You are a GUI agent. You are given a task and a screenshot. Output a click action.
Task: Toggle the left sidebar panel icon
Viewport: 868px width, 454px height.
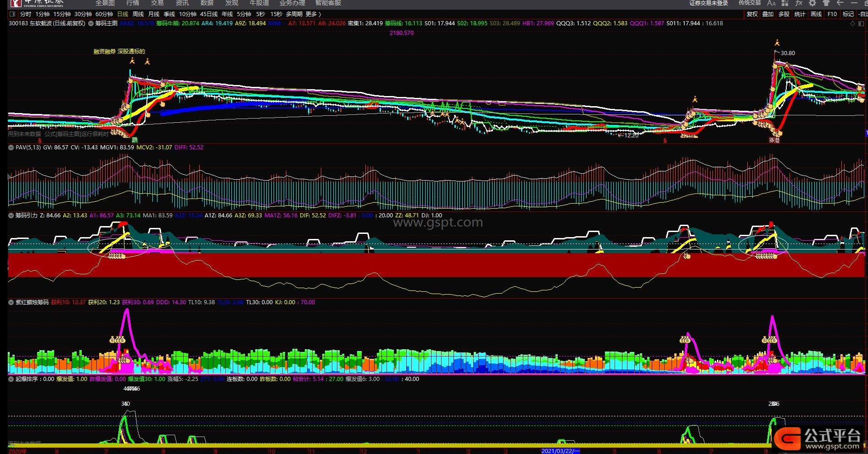tap(12, 14)
